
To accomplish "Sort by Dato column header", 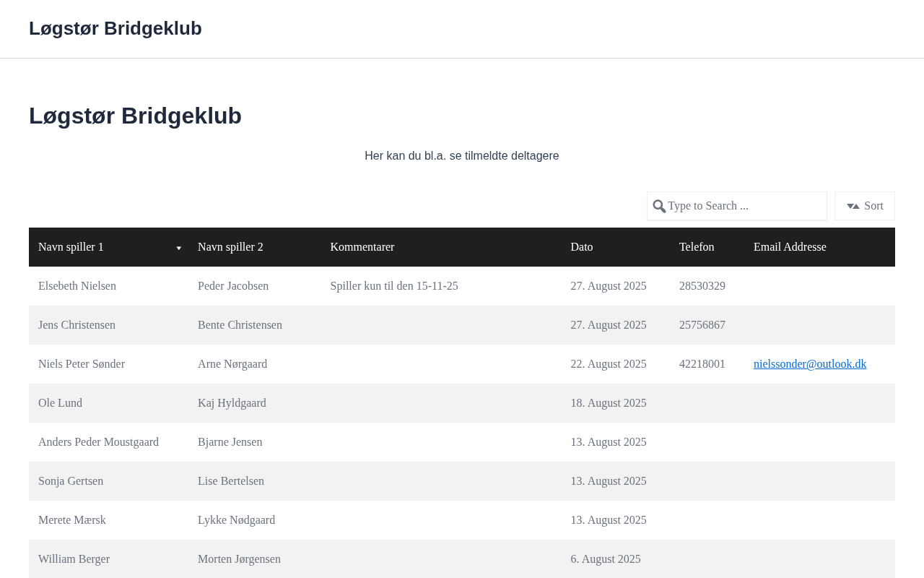I will click(582, 247).
